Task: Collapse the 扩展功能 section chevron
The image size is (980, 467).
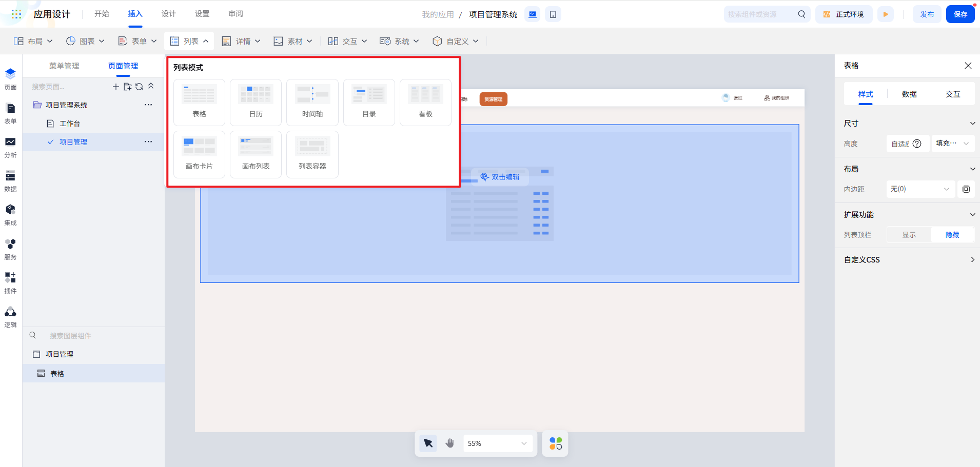Action: tap(972, 214)
